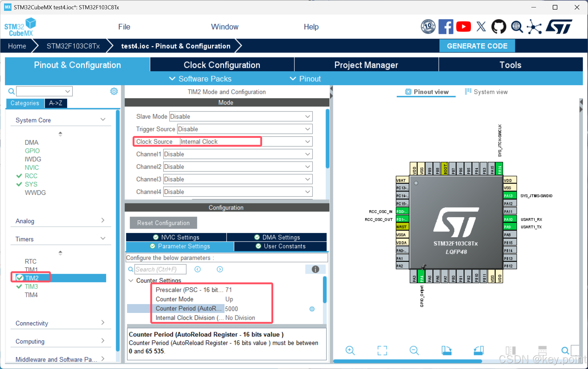Switch to the NVIC Settings tab
This screenshot has height=369, width=588.
tap(176, 237)
